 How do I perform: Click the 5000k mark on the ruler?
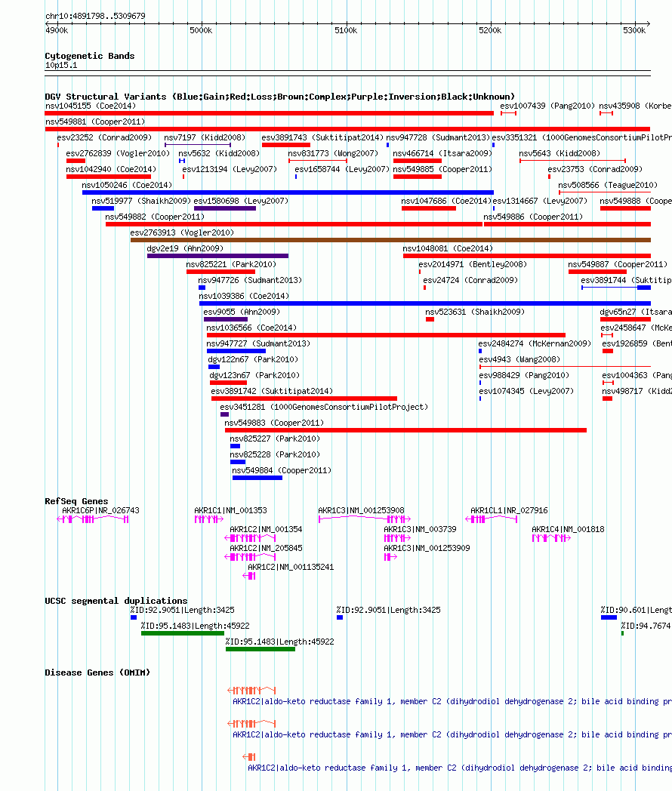[x=201, y=30]
